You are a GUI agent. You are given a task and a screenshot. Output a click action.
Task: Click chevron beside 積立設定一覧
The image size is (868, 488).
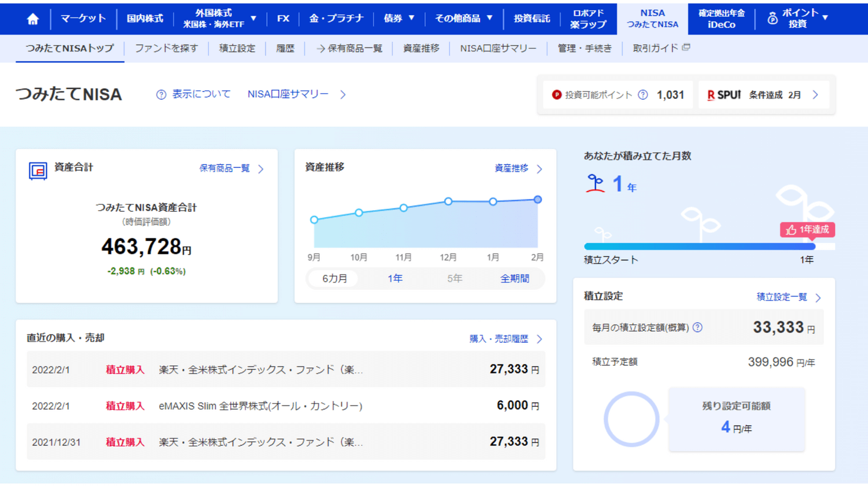click(x=818, y=298)
